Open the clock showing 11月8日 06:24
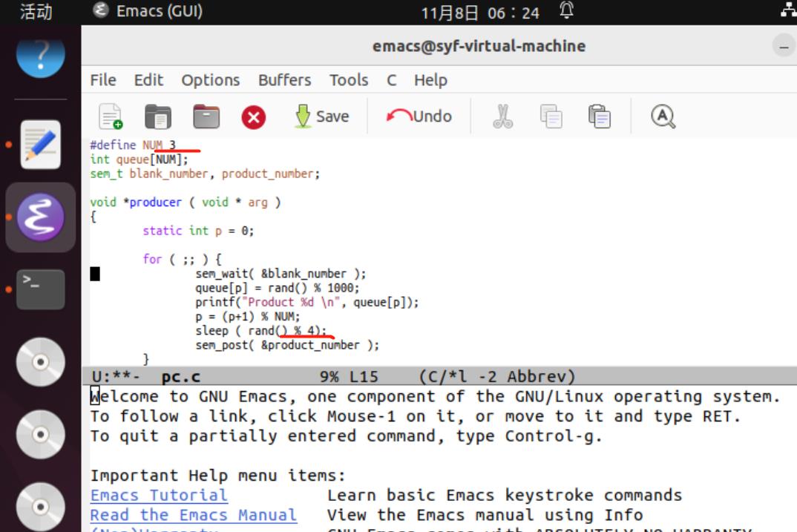 pos(480,13)
